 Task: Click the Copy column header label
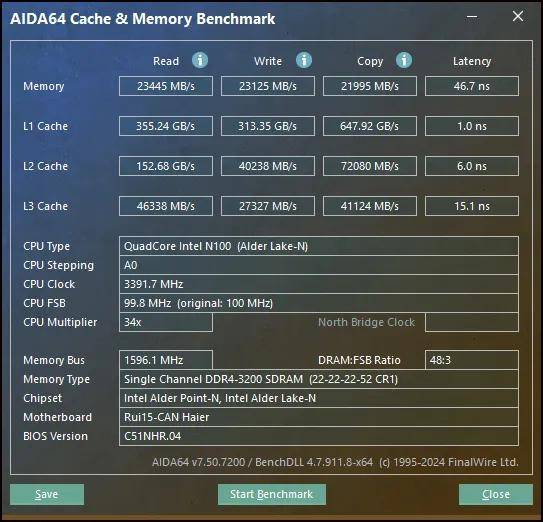370,62
